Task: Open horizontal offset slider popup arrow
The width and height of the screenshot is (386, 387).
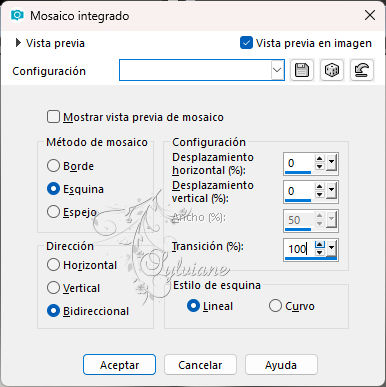Action: pos(331,163)
